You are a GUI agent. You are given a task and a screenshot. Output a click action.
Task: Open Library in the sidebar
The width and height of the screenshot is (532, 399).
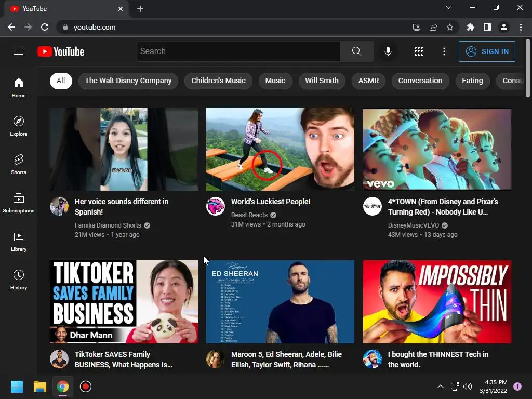(x=19, y=241)
